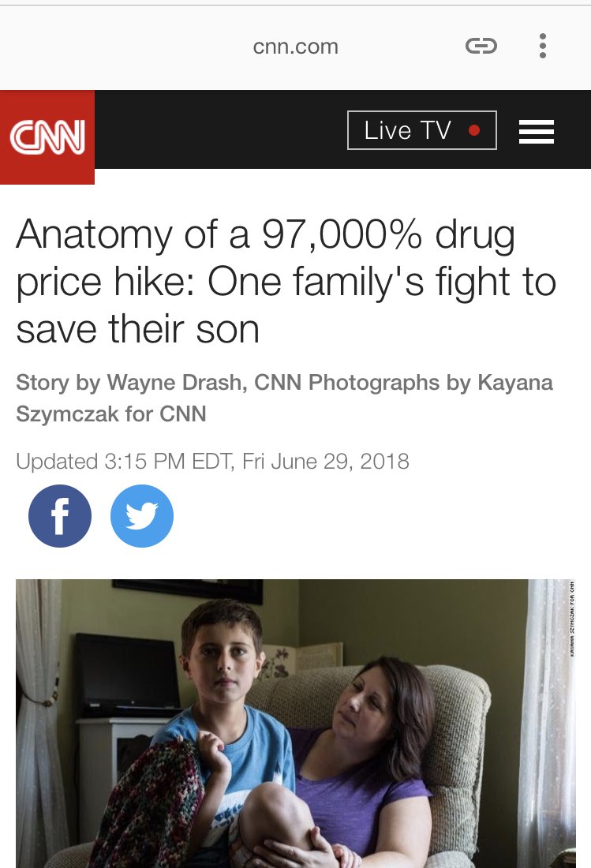This screenshot has height=868, width=591.
Task: Open the browser three-dot overflow menu
Action: (x=543, y=46)
